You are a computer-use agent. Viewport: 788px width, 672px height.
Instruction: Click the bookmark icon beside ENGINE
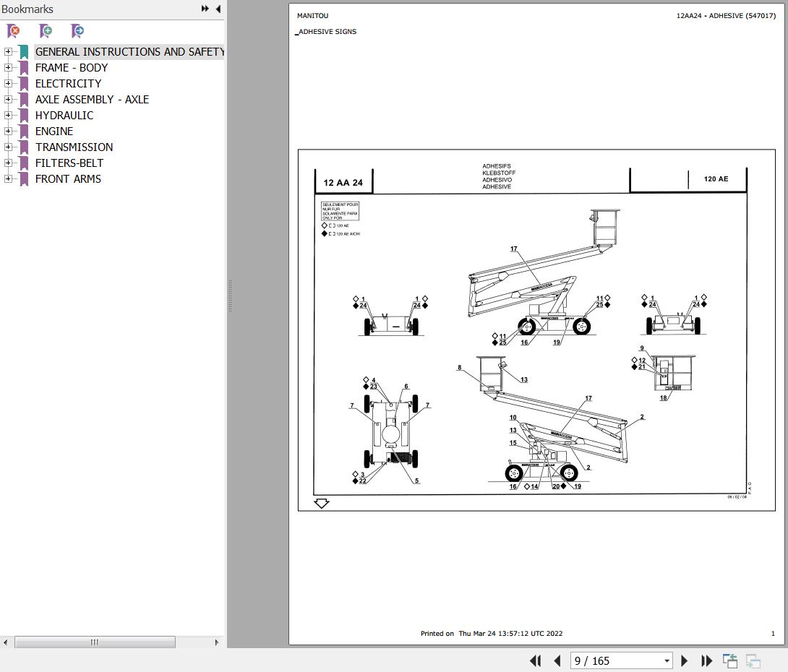pos(24,131)
